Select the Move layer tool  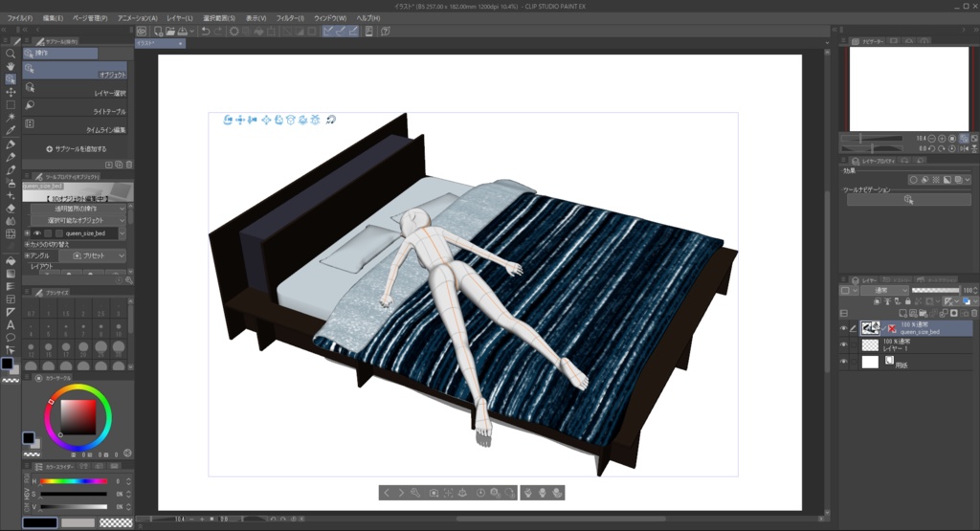pos(11,92)
